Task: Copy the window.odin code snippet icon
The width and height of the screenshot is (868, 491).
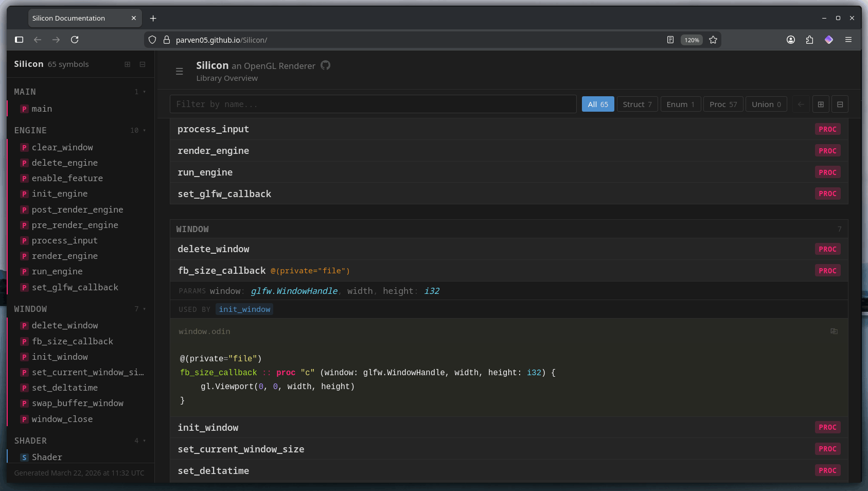Action: 834,331
